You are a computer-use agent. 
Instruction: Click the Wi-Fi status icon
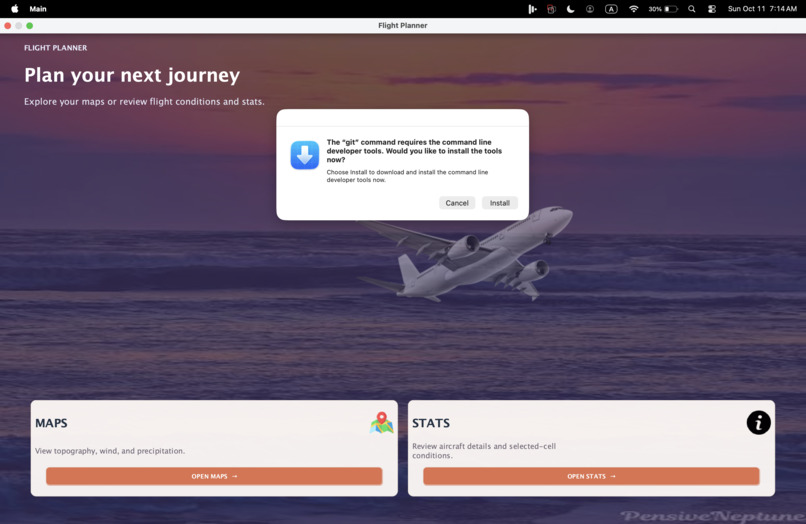pyautogui.click(x=634, y=9)
